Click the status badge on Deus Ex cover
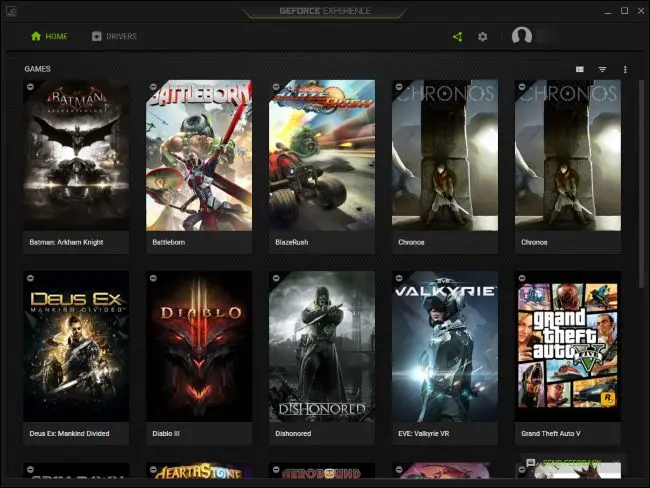 pyautogui.click(x=30, y=278)
